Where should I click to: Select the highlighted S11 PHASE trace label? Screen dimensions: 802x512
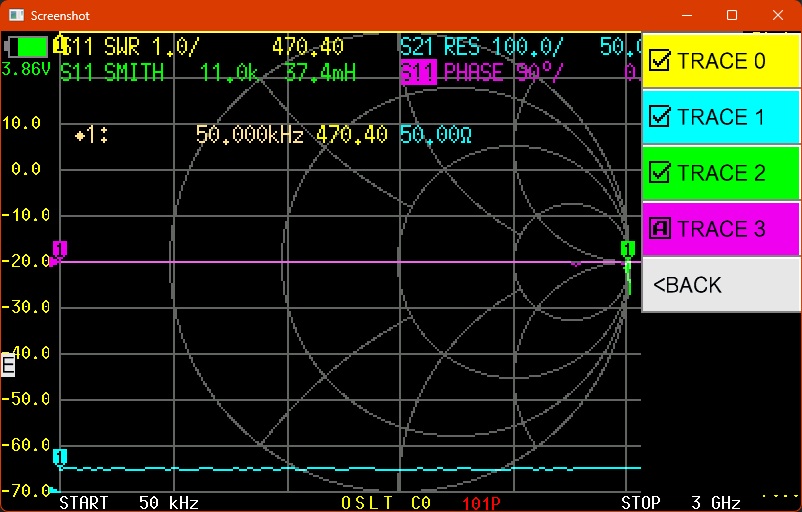[x=460, y=72]
